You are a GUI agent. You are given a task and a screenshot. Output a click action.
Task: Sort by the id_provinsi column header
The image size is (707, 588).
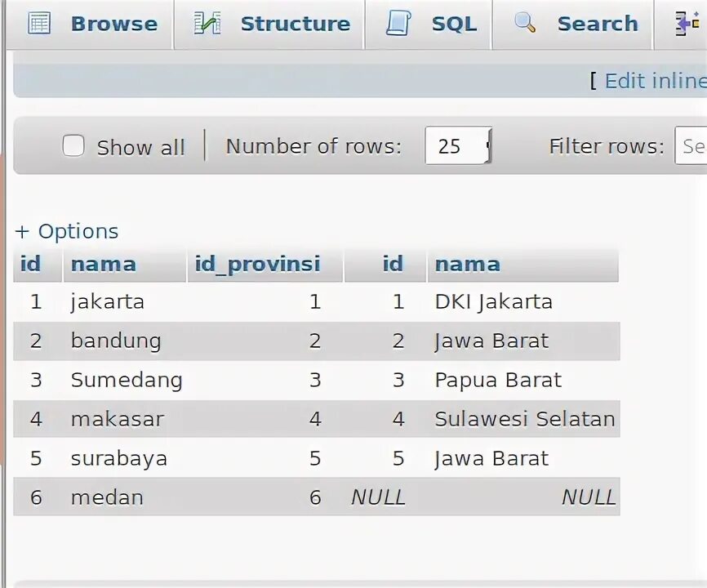(x=257, y=265)
